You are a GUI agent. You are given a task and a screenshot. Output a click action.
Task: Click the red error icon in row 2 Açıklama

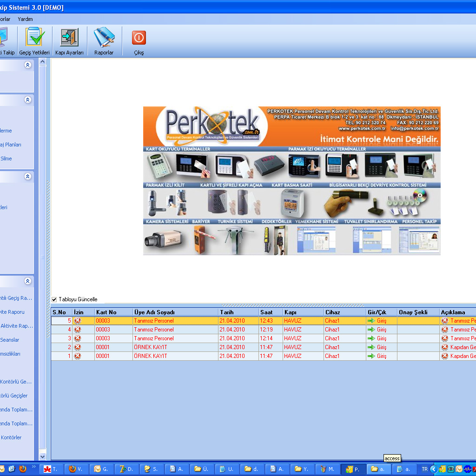(x=445, y=347)
